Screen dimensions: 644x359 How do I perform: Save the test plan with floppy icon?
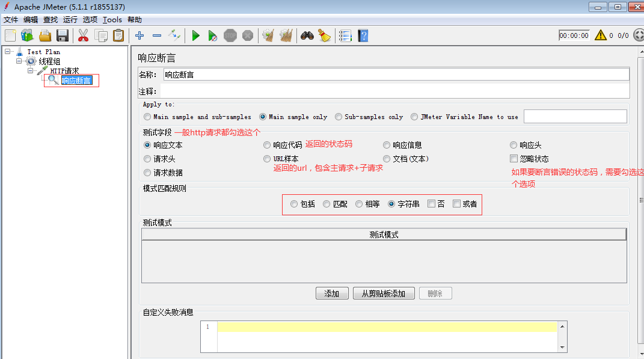pos(63,35)
